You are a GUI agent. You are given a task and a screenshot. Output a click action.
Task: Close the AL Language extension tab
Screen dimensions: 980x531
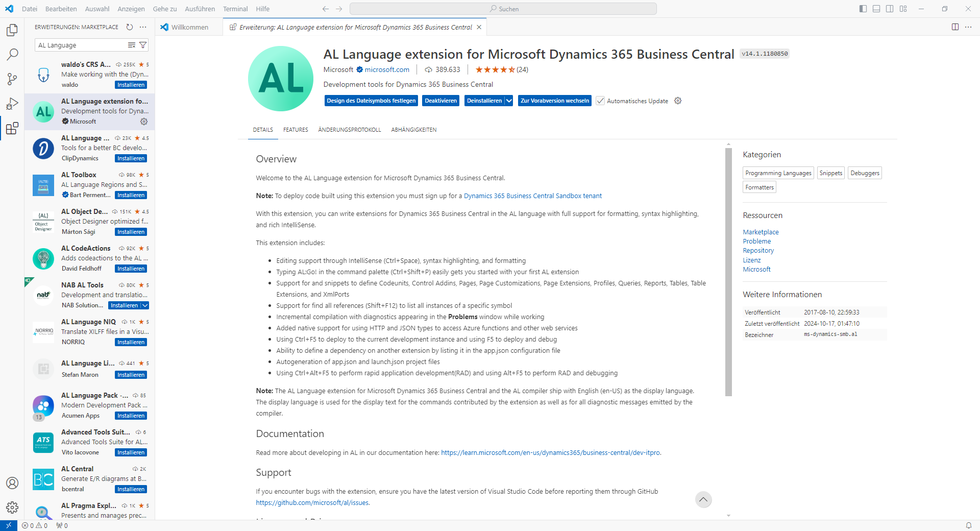click(x=479, y=27)
